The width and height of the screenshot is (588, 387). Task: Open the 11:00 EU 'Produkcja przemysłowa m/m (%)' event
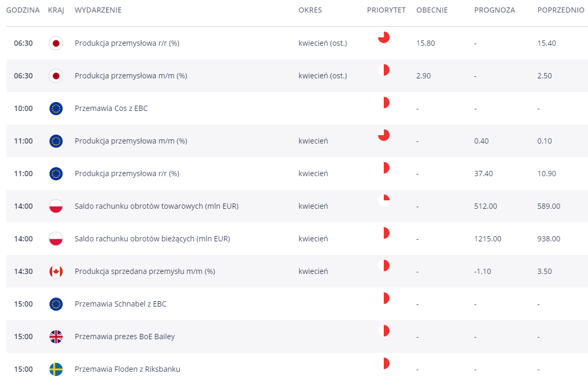point(131,141)
